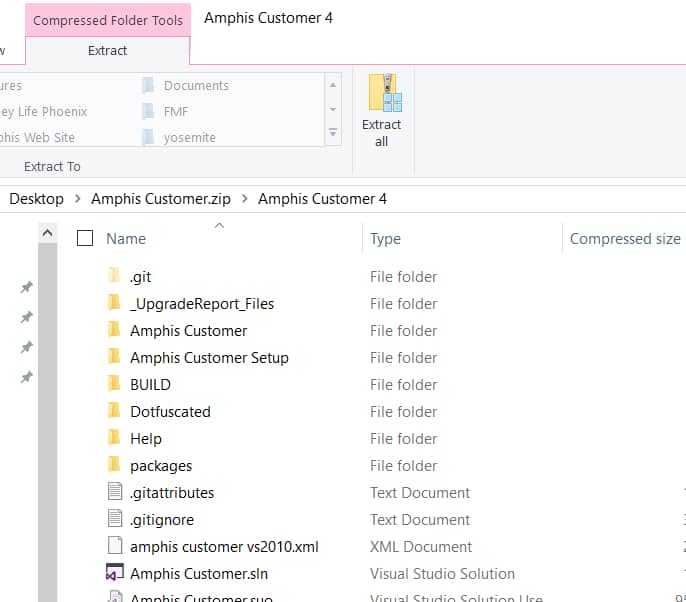Open the Extract ribbon tab
This screenshot has width=686, height=602.
click(x=108, y=51)
